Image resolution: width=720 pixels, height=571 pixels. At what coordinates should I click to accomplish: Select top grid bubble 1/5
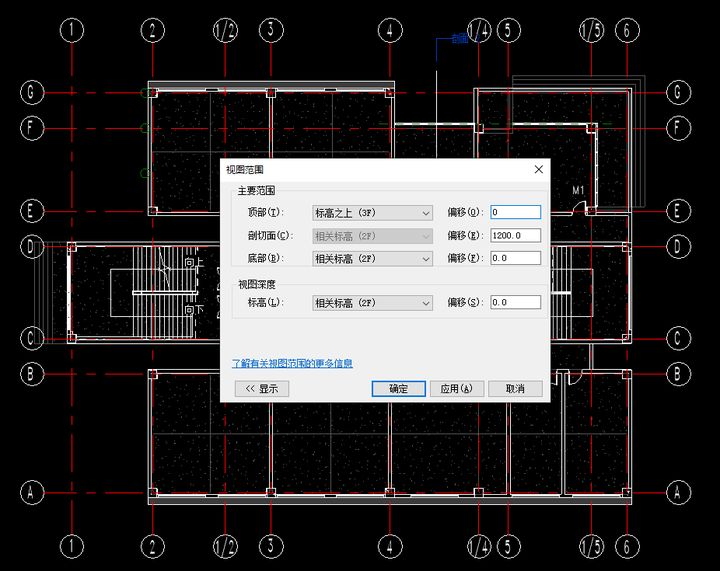point(591,30)
